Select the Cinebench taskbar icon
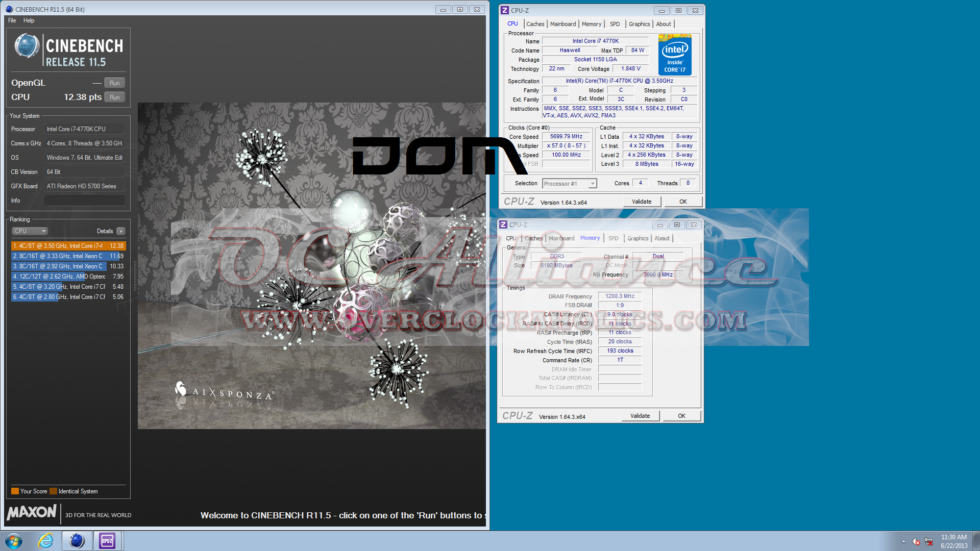980x551 pixels. (x=77, y=541)
